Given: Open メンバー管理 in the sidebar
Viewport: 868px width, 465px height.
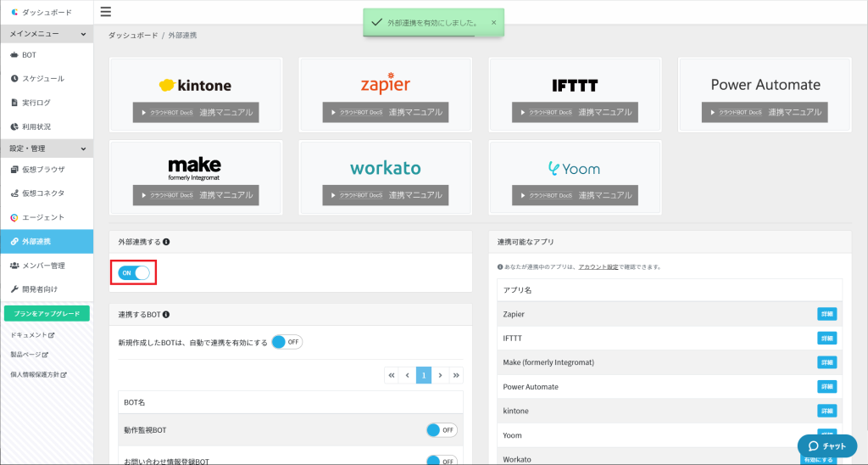Looking at the screenshot, I should [47, 266].
